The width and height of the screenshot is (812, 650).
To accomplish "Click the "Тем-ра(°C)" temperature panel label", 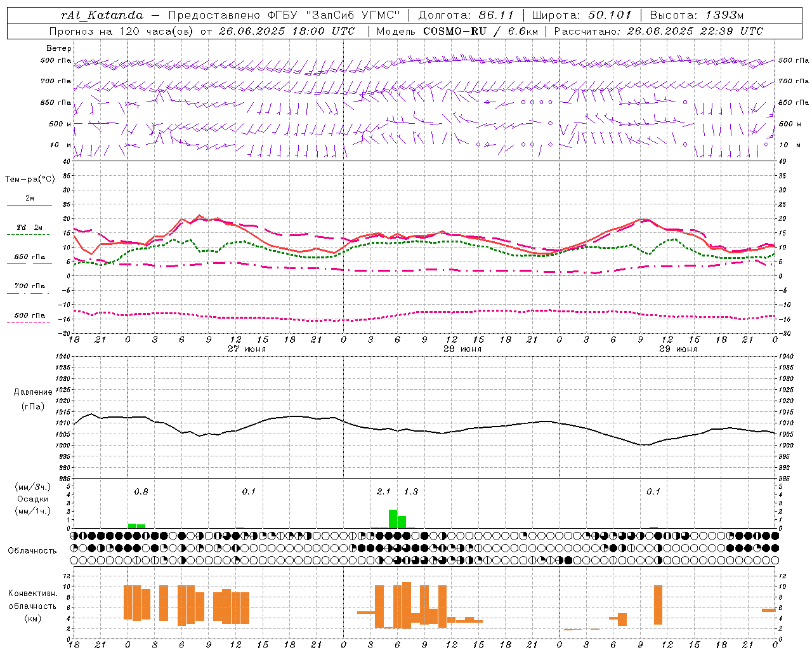I will (30, 180).
